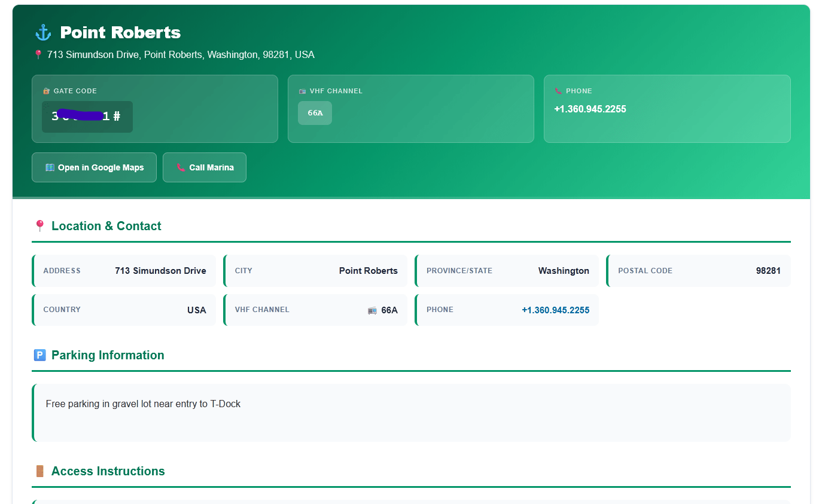Image resolution: width=819 pixels, height=504 pixels.
Task: Click the redacted gate code box
Action: [x=87, y=117]
